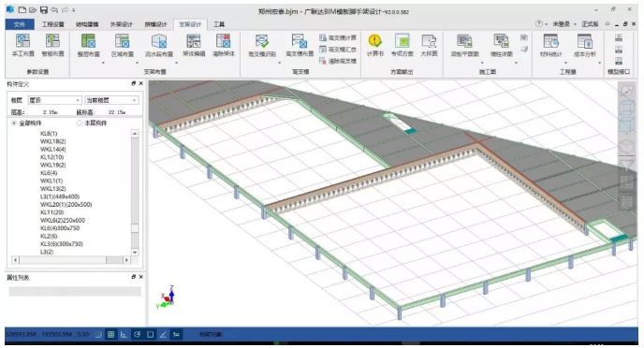Select WKL20(1)(200x500) in the component list
Viewport: 644px width, 348px height.
(66, 204)
